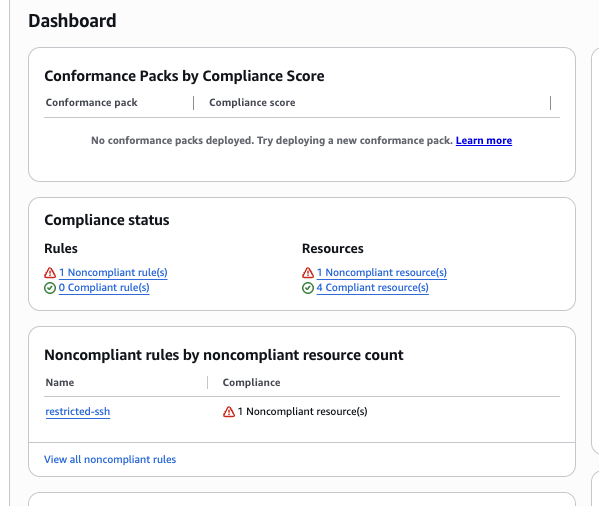
Task: Click the No conformance packs deployed message
Action: 272,141
